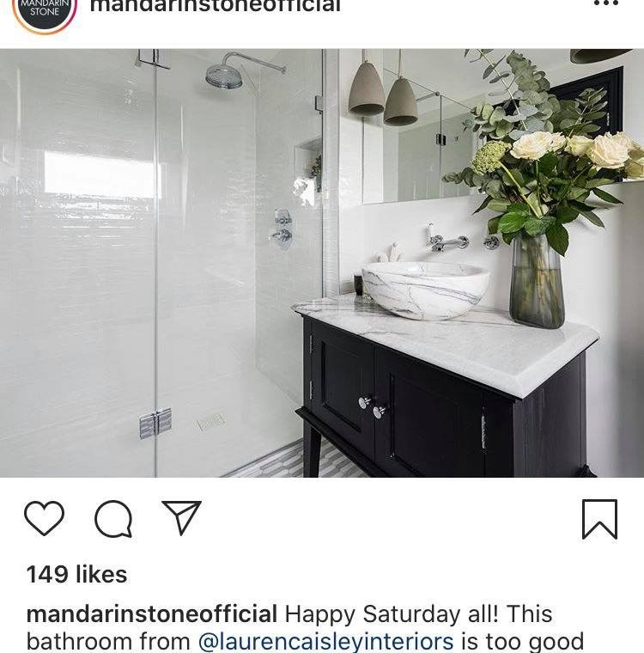Screen dimensions: 644x653
Task: Open the three-dot post options menu
Action: click(605, 3)
